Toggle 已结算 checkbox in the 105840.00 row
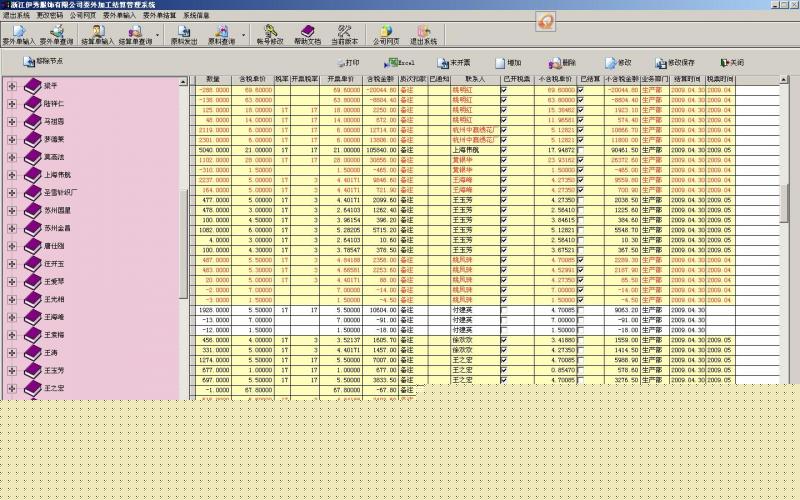 [x=580, y=150]
